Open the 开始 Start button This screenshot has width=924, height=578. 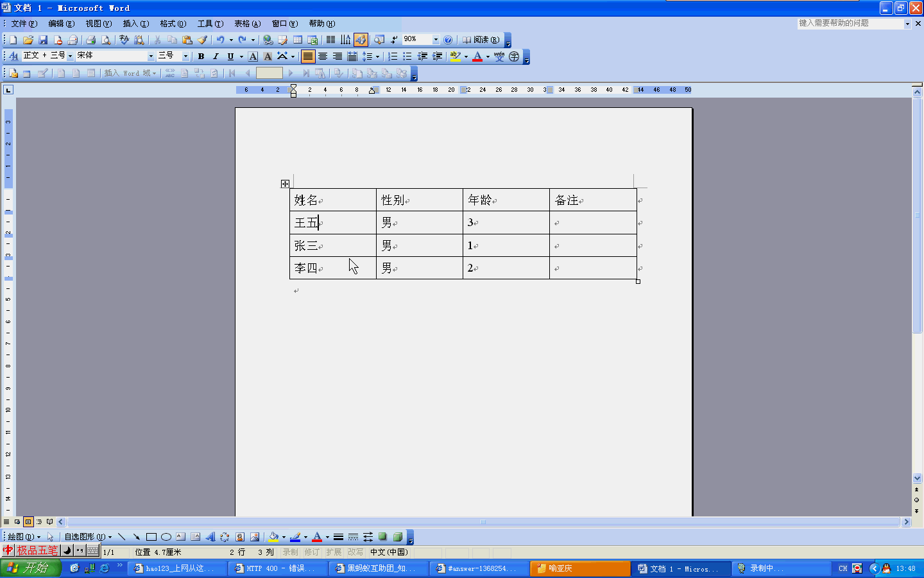point(30,568)
